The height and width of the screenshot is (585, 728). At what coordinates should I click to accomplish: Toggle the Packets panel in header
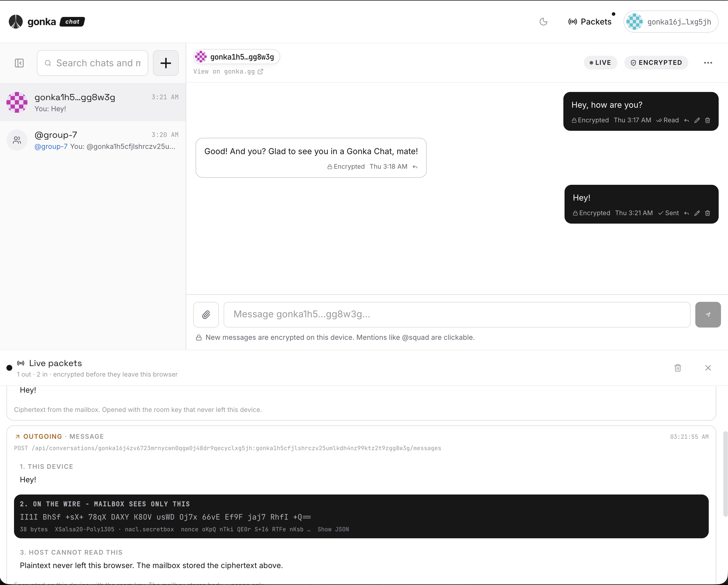[590, 22]
